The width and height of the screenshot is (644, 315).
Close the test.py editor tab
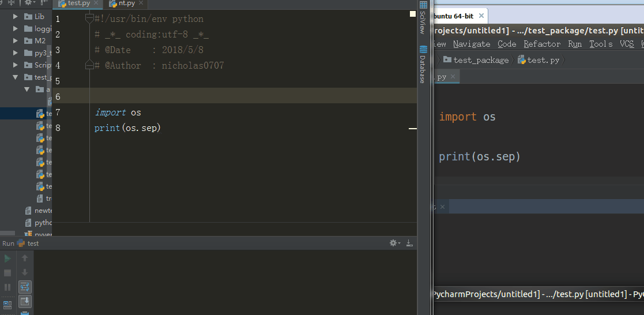coord(96,3)
